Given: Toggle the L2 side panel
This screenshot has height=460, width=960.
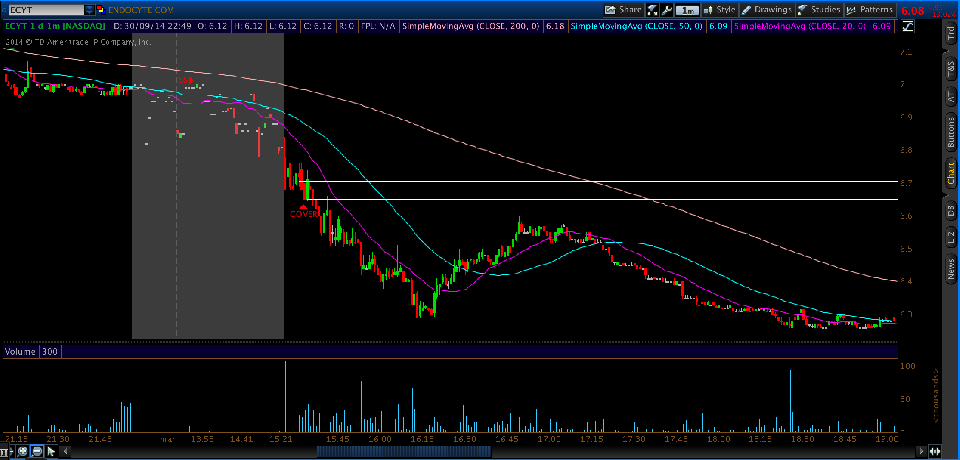Looking at the screenshot, I should point(950,237).
